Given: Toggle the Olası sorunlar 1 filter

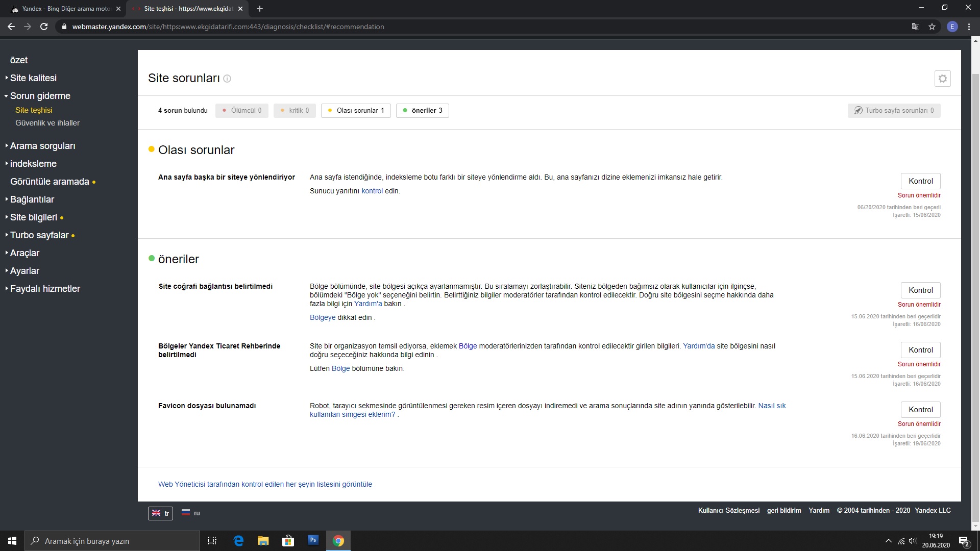Looking at the screenshot, I should point(356,111).
